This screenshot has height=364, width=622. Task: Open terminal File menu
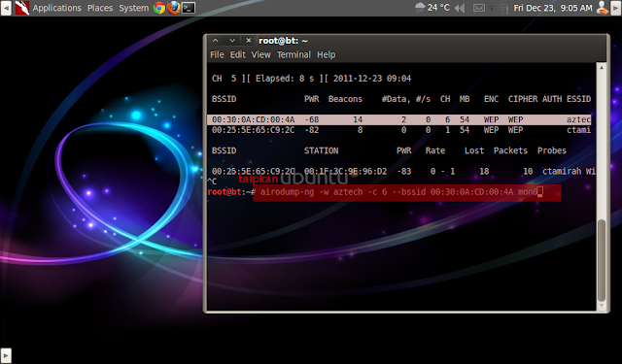[217, 54]
